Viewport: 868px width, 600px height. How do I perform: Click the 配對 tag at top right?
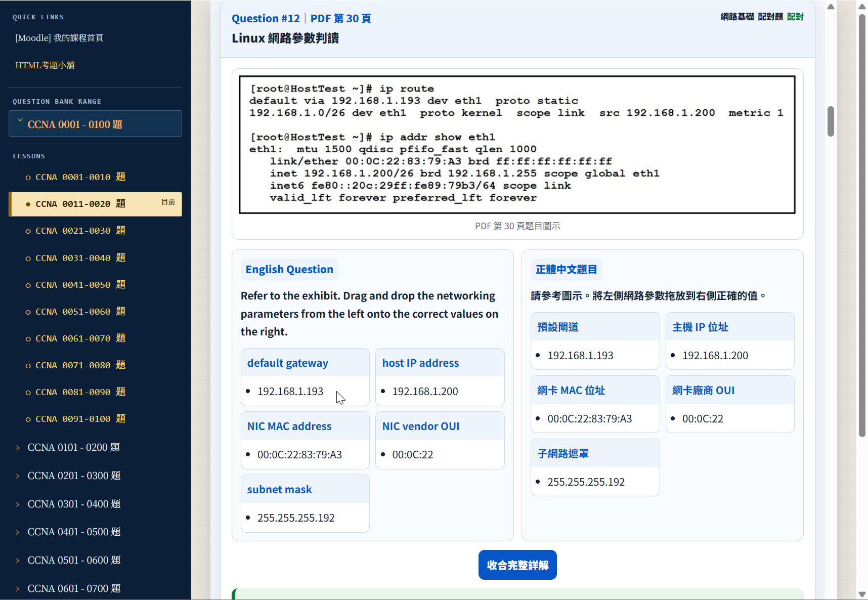tap(795, 17)
